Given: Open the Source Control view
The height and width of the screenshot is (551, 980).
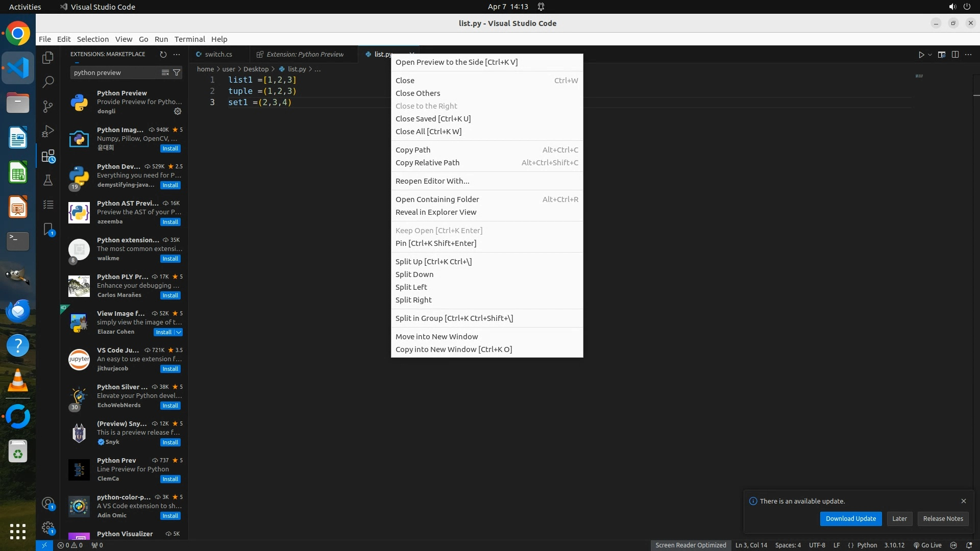Looking at the screenshot, I should (48, 106).
